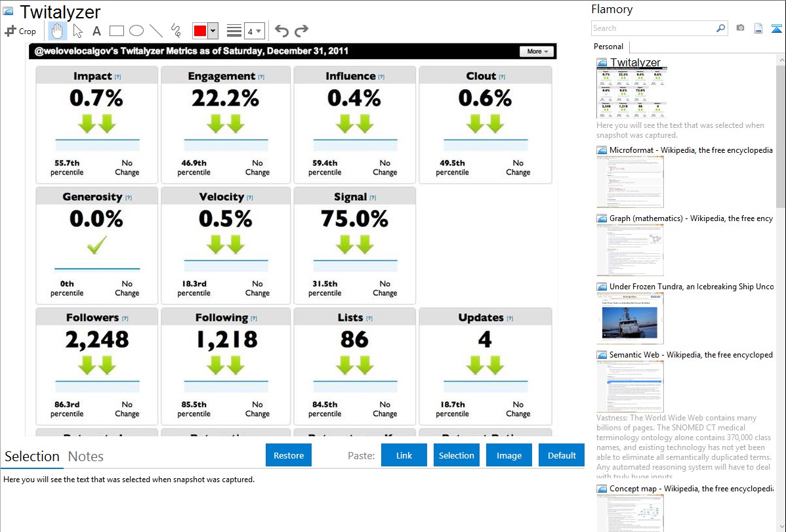The width and height of the screenshot is (786, 532).
Task: Open the Semantic Web snapshot thumbnail
Action: tap(630, 386)
